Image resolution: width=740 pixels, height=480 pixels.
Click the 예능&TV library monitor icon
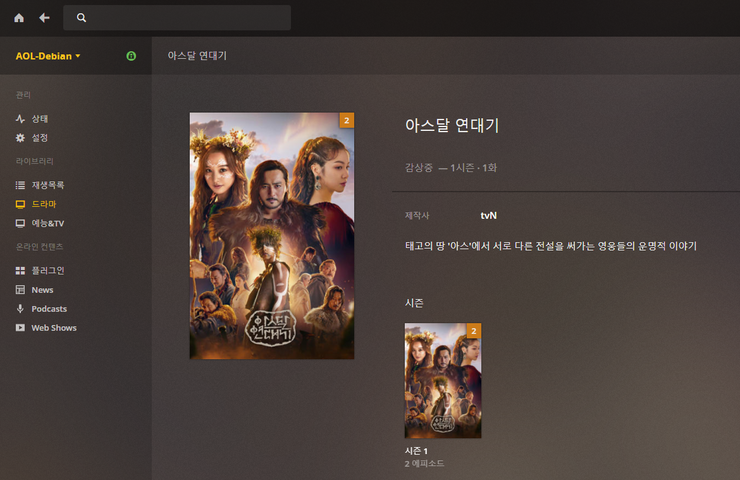pos(20,223)
